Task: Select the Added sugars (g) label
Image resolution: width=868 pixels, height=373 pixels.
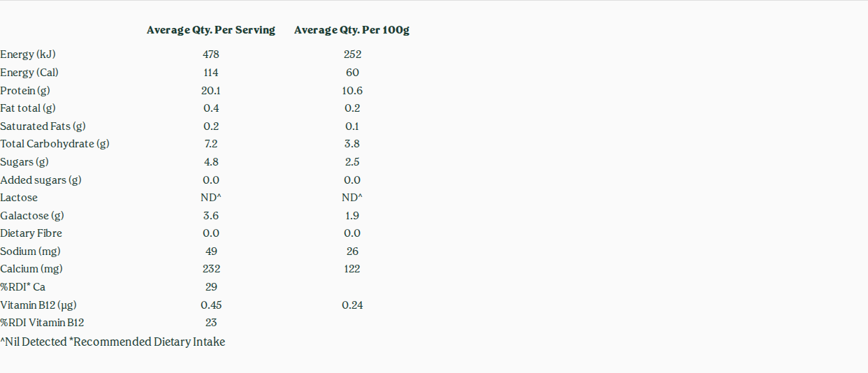Action: pos(41,180)
